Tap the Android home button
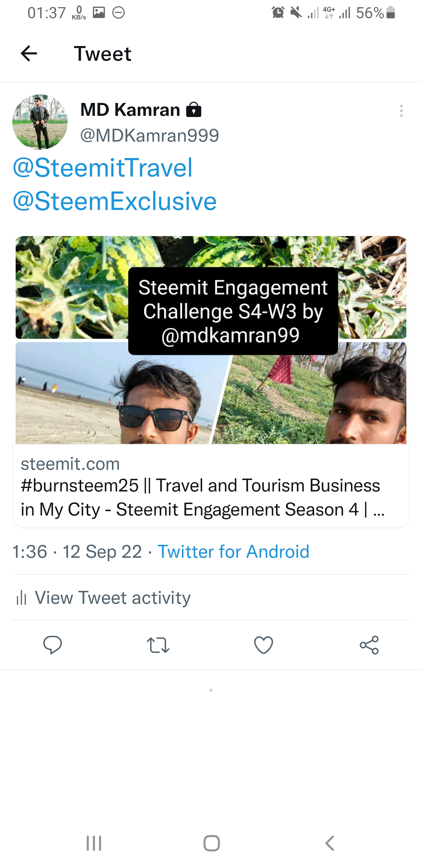This screenshot has height=868, width=422. coord(212,843)
